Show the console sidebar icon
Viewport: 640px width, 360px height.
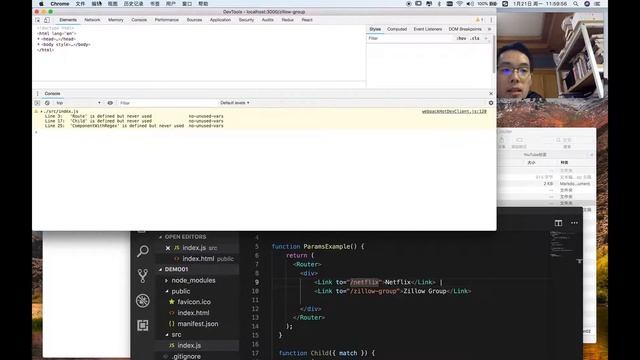37,103
